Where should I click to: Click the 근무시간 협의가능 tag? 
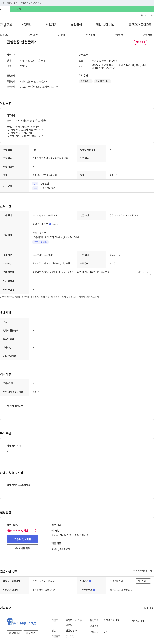pyautogui.click(x=40, y=242)
